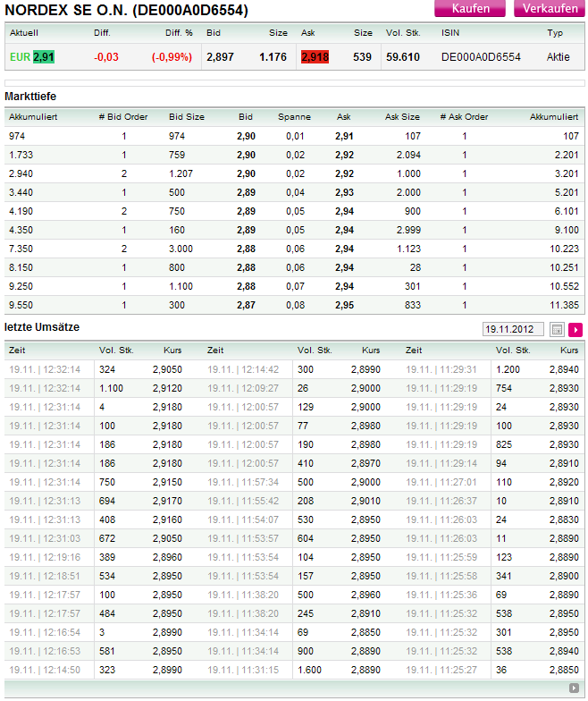This screenshot has width=588, height=701.
Task: Select accumulated ask value 10.223
Action: 564,249
